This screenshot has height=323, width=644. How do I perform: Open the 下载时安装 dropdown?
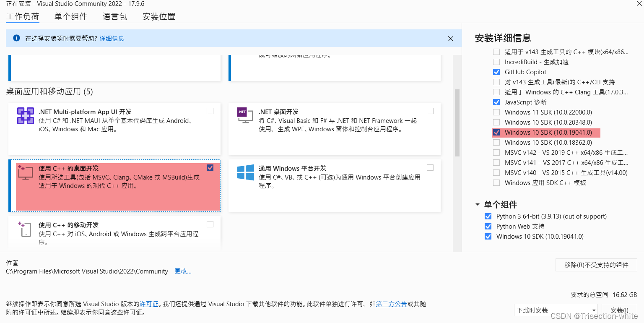(x=556, y=310)
